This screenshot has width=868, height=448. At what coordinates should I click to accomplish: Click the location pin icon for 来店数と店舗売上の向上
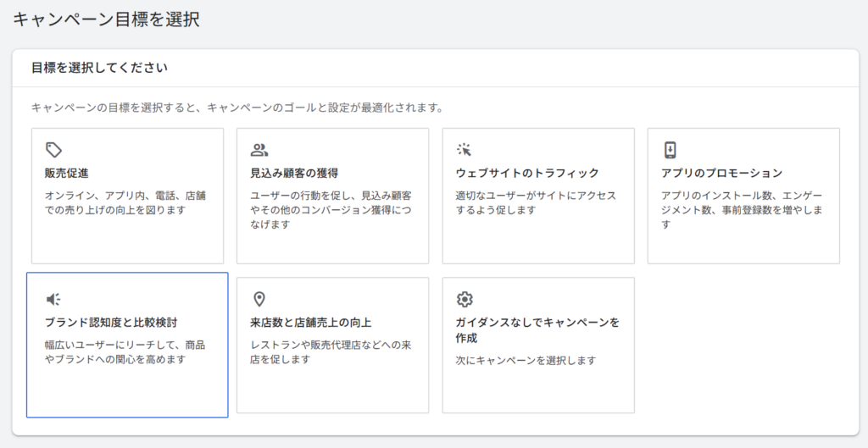[x=259, y=299]
